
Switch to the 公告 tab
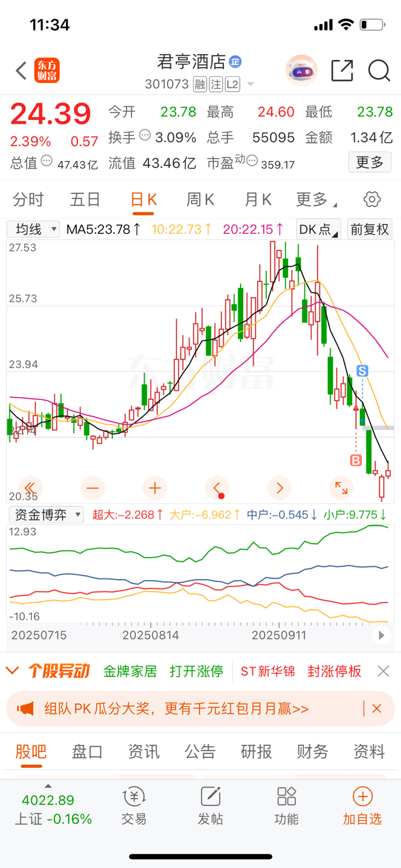[x=200, y=752]
